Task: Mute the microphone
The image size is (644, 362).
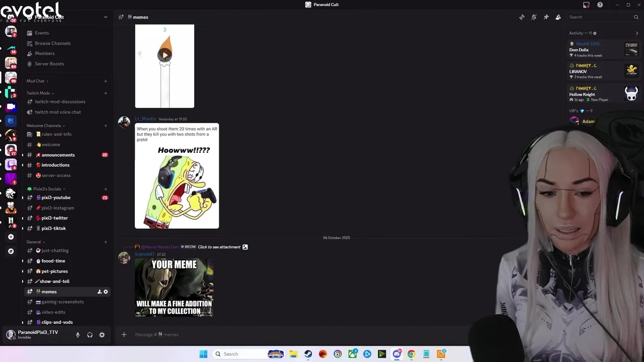Action: (x=77, y=335)
